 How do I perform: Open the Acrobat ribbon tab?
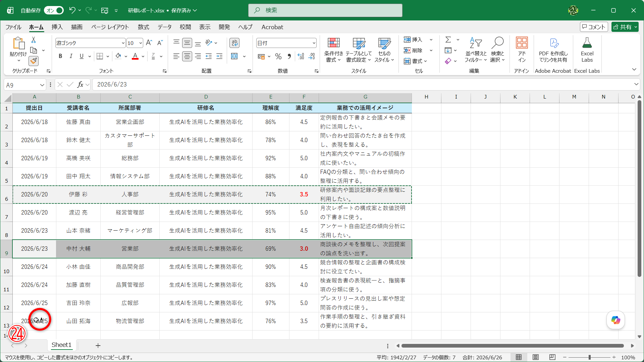click(x=272, y=27)
